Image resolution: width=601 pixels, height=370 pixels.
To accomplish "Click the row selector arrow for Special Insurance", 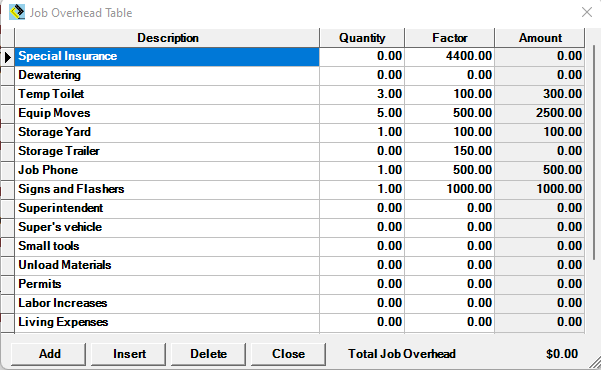I will pos(8,57).
